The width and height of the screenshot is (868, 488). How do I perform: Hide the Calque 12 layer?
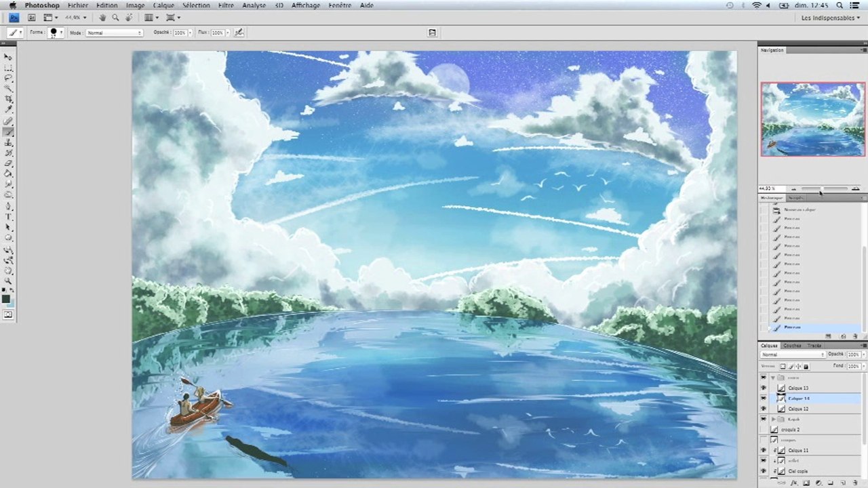point(764,409)
